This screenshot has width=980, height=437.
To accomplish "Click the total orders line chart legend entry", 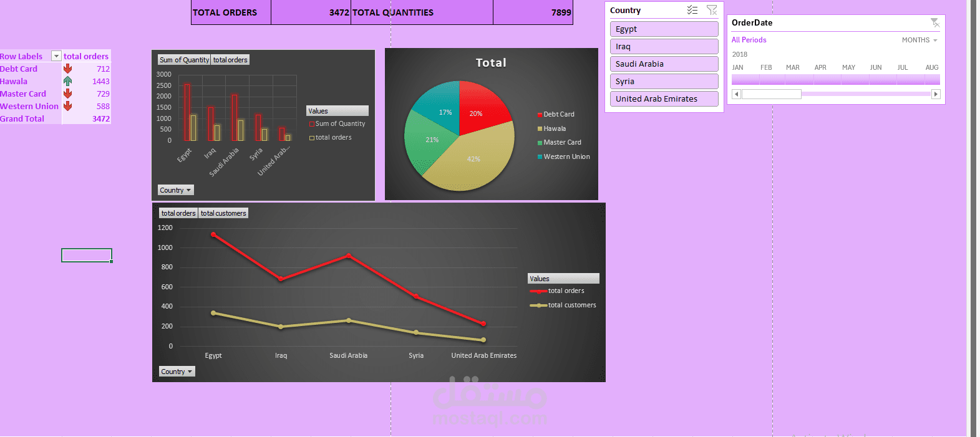I will coord(557,291).
